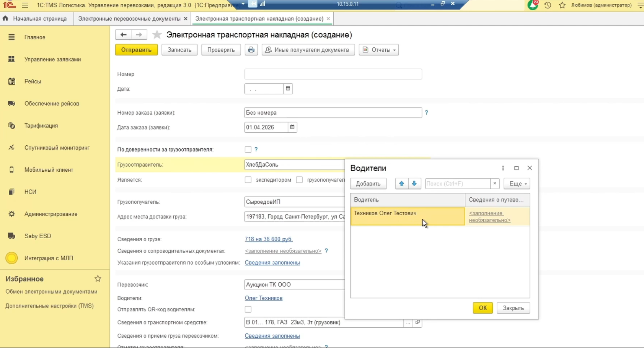The height and width of the screenshot is (348, 644).
Task: Enable the power of attorney checkbox
Action: [x=248, y=150]
